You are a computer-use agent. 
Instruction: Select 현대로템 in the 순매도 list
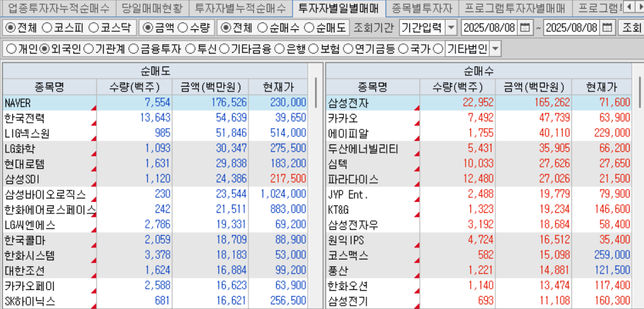tap(24, 164)
